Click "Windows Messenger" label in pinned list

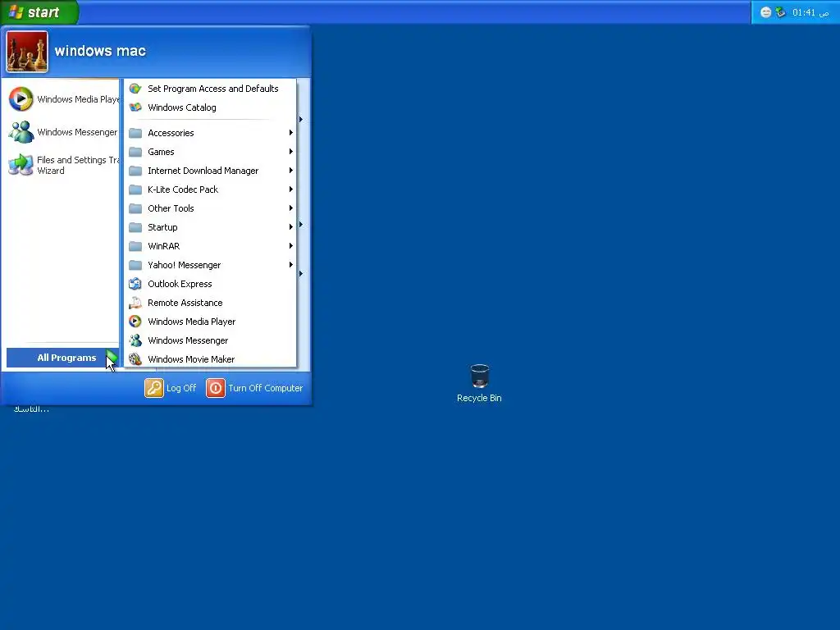pos(77,132)
